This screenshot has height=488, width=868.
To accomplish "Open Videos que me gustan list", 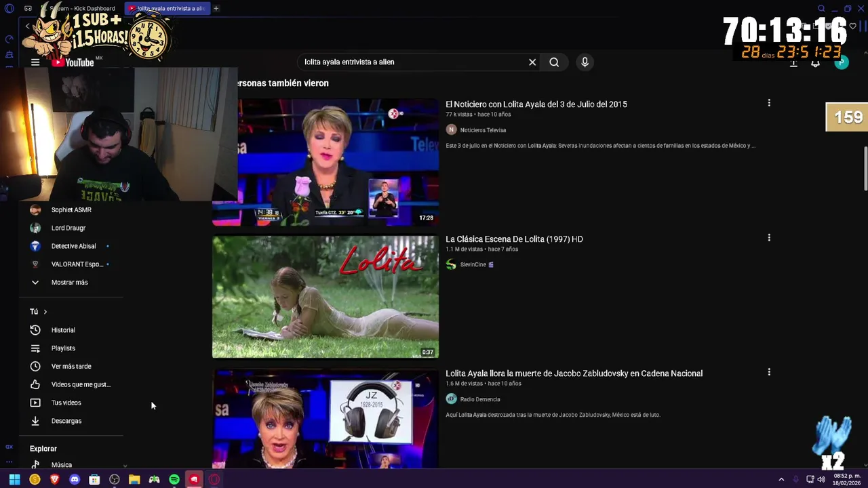I will tap(81, 384).
